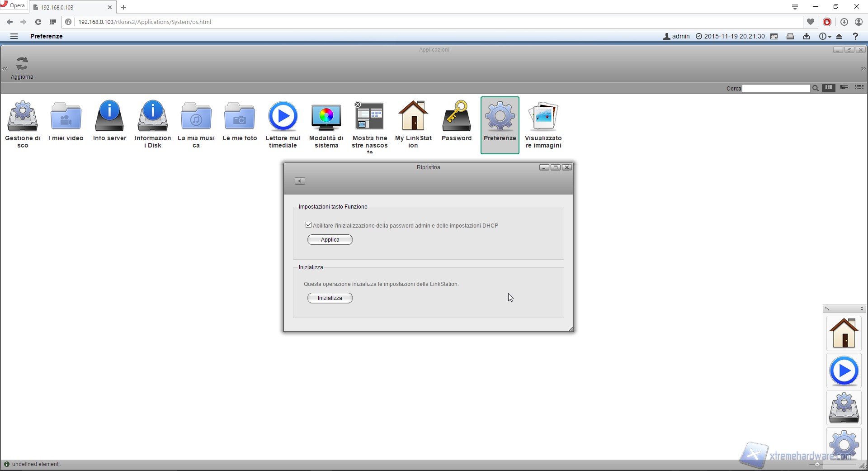
Task: Click the Cerca search input field
Action: coord(776,89)
